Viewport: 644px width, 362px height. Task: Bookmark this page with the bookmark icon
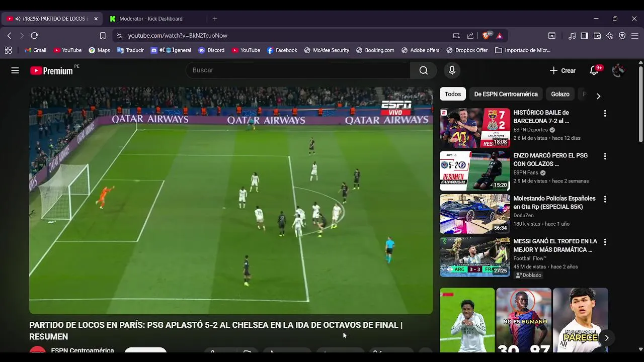tap(103, 36)
